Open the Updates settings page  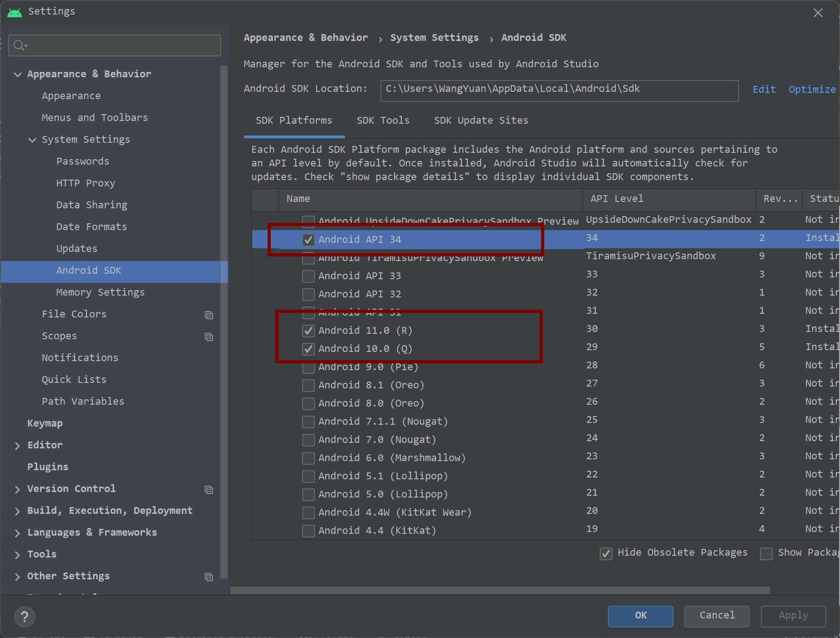[77, 249]
